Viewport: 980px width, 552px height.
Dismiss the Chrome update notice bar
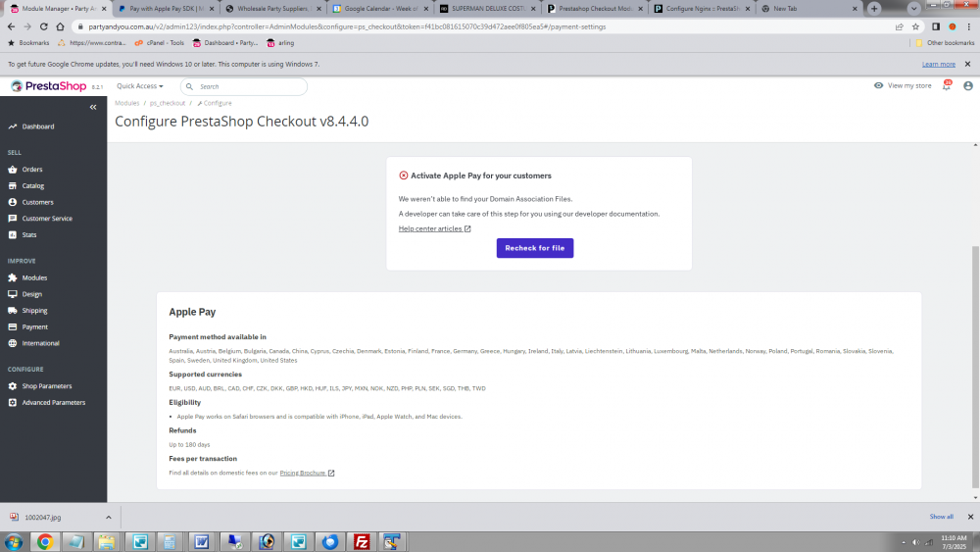(967, 65)
